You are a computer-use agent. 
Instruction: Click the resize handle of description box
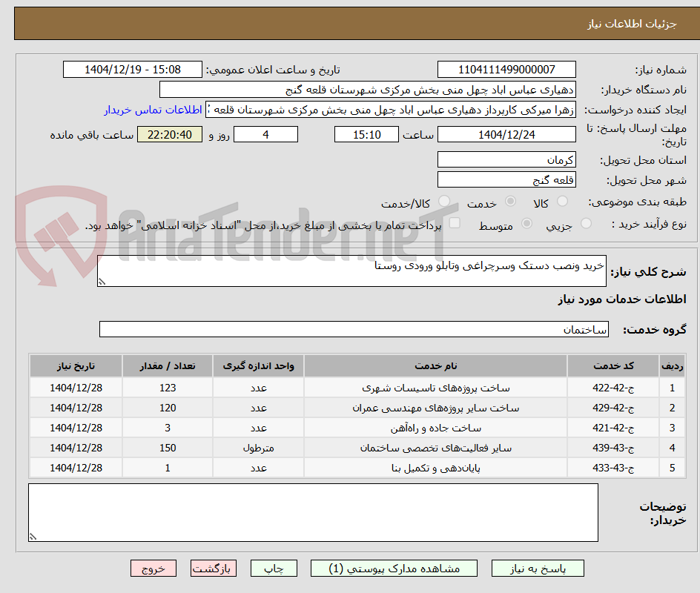pos(102,282)
